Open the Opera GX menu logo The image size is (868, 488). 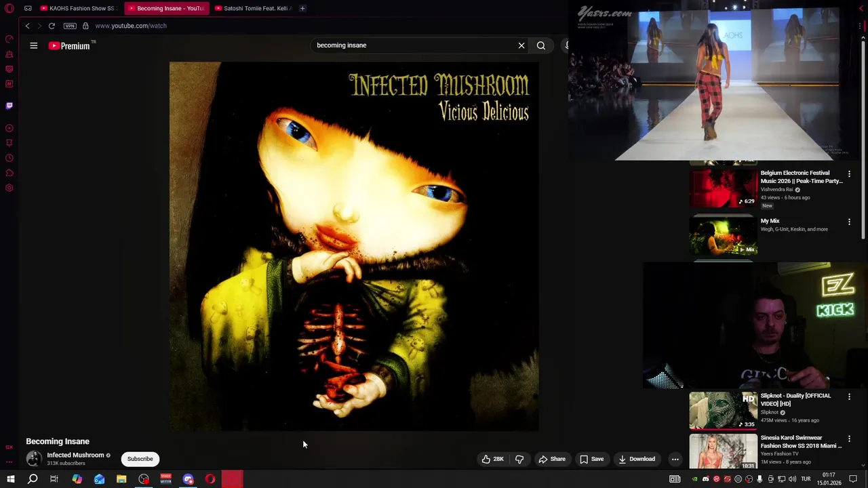point(9,8)
